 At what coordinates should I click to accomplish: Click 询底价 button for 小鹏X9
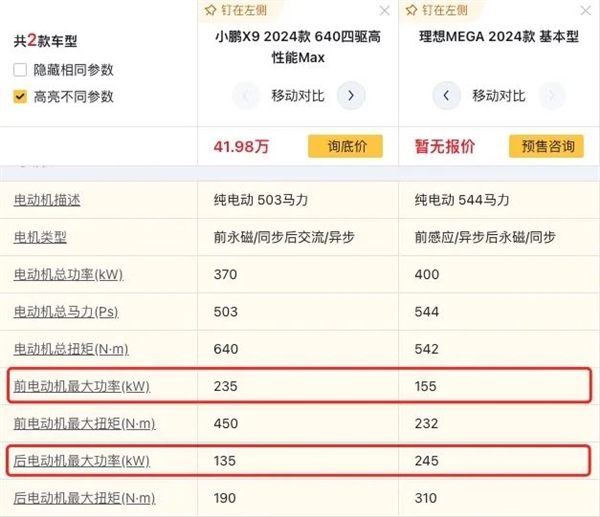[347, 146]
